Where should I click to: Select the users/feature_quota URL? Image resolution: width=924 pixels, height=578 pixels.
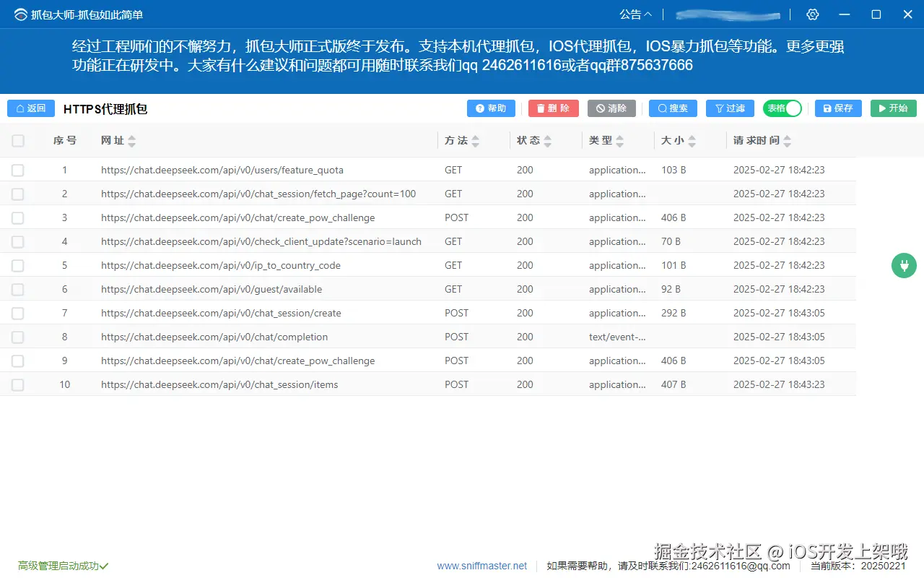222,171
